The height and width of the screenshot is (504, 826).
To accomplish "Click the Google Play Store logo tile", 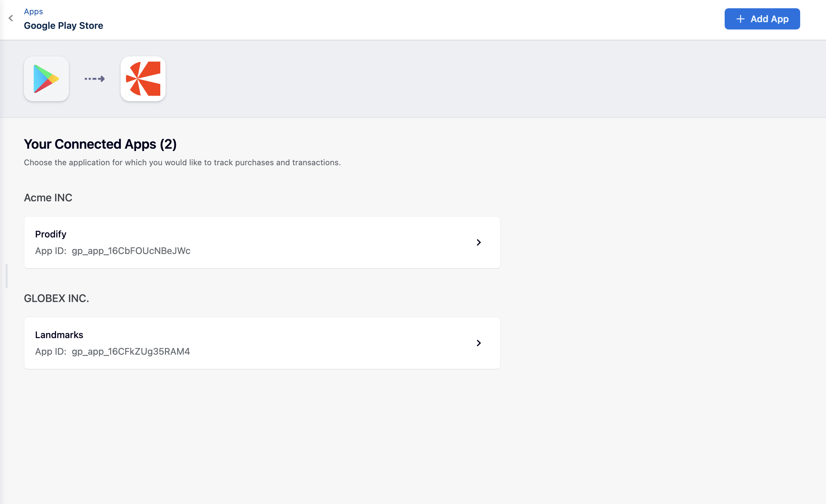I will (46, 79).
